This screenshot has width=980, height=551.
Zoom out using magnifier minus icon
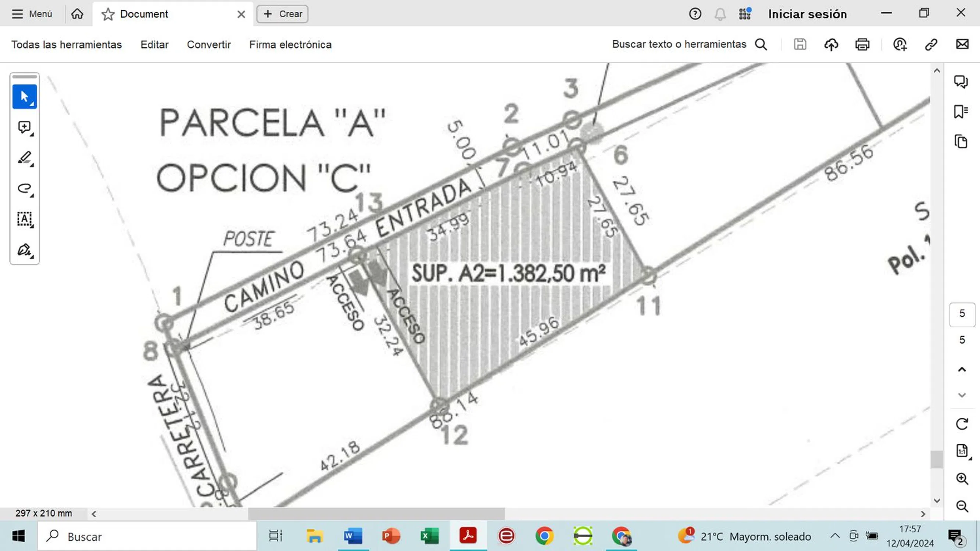pyautogui.click(x=962, y=506)
